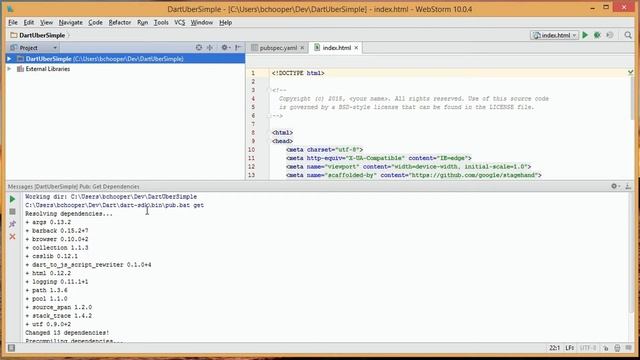Collapse the head tag fold marker

(x=269, y=141)
